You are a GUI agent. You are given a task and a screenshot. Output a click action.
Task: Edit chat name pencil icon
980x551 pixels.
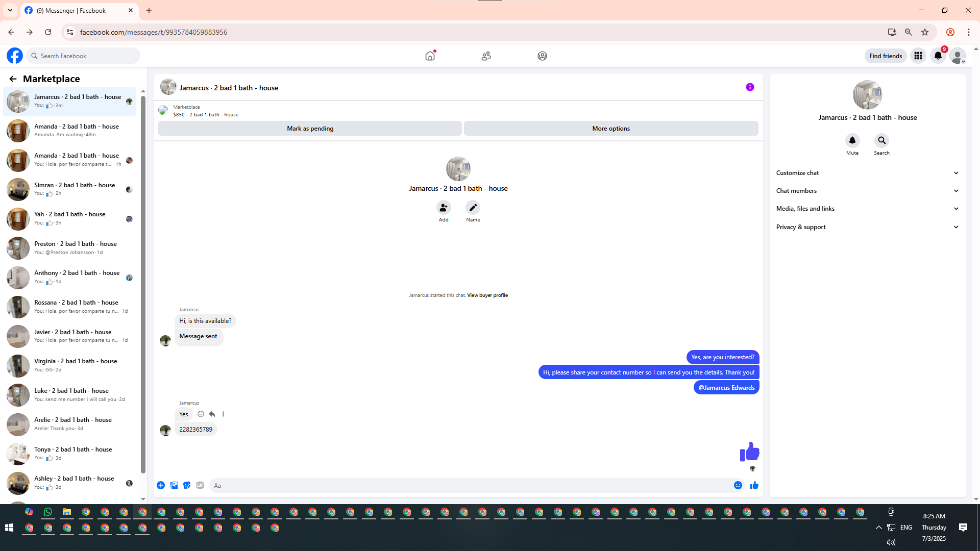[x=473, y=208]
